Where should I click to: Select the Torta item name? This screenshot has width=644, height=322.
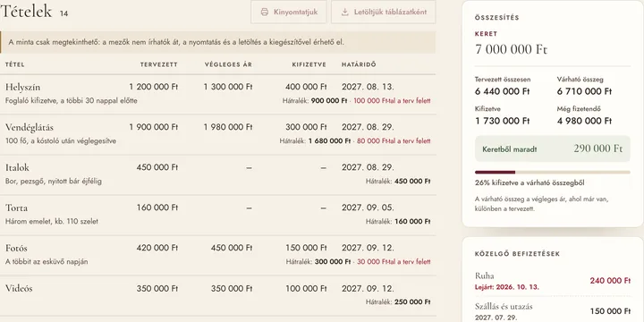[16, 208]
